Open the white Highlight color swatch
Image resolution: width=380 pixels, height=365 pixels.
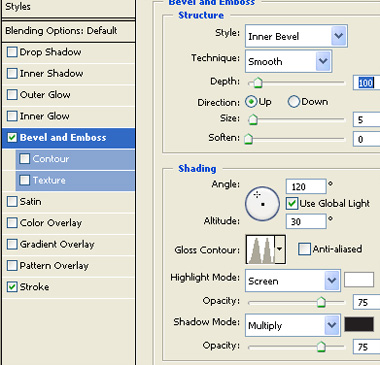click(x=359, y=280)
